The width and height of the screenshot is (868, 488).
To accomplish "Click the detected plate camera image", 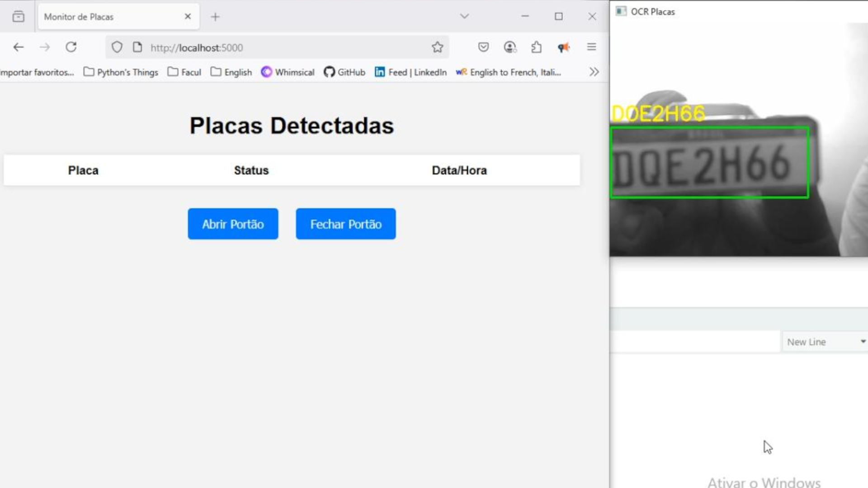I will (739, 140).
